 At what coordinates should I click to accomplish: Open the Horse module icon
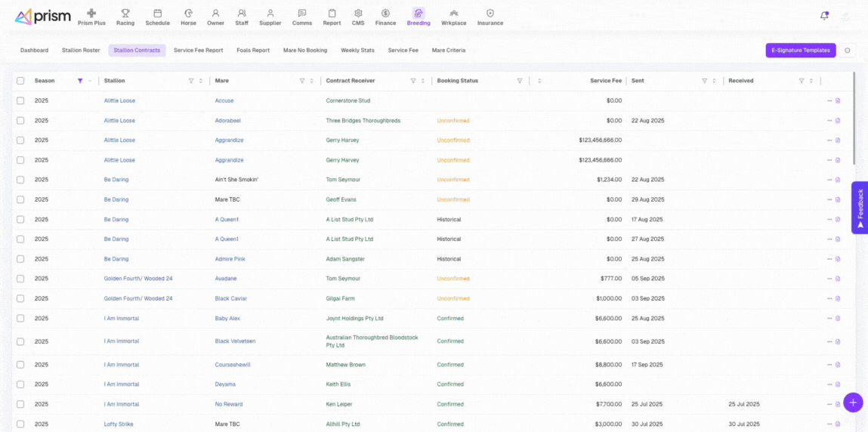click(188, 14)
